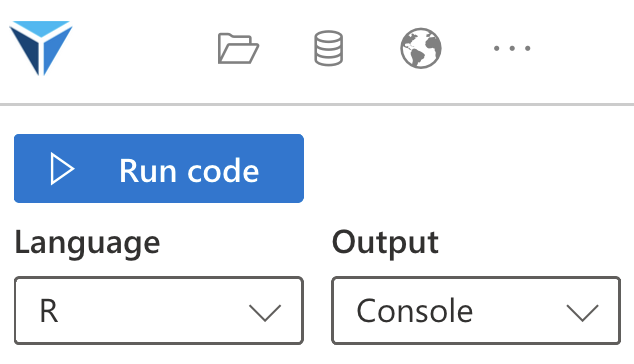Click the horizontal divider under the toolbar
The image size is (634, 364).
click(x=317, y=104)
